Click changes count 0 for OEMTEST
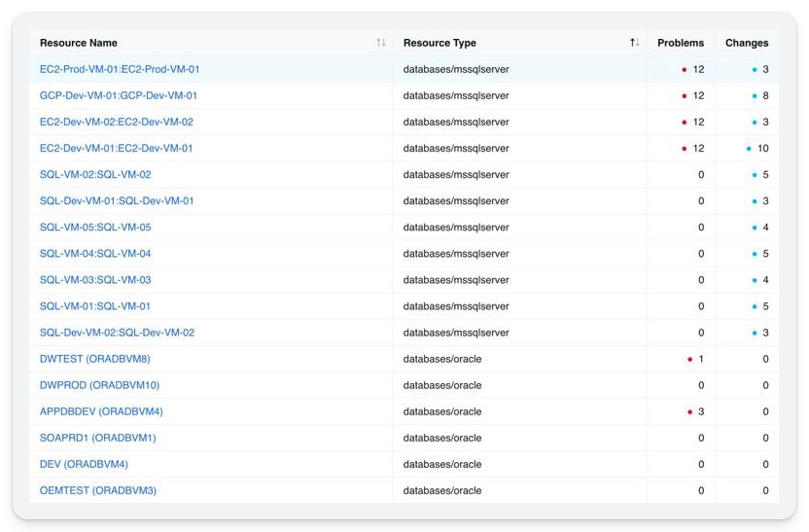The image size is (809, 532). point(765,490)
